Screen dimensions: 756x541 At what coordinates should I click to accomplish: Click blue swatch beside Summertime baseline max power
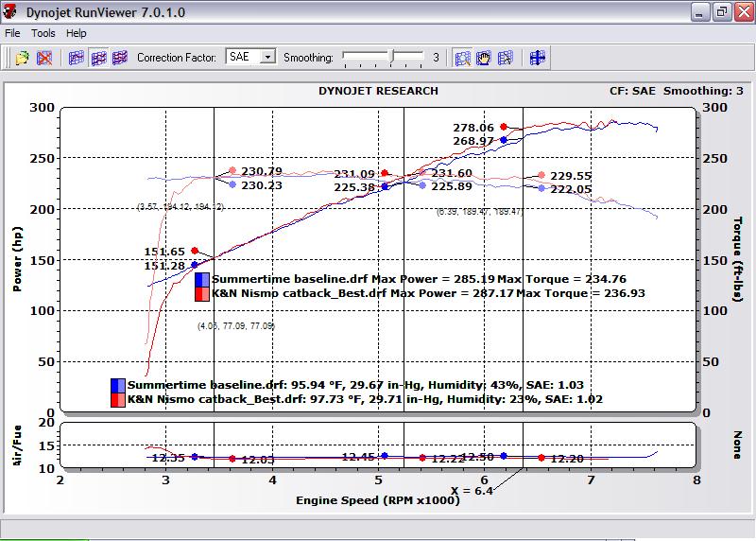(202, 279)
